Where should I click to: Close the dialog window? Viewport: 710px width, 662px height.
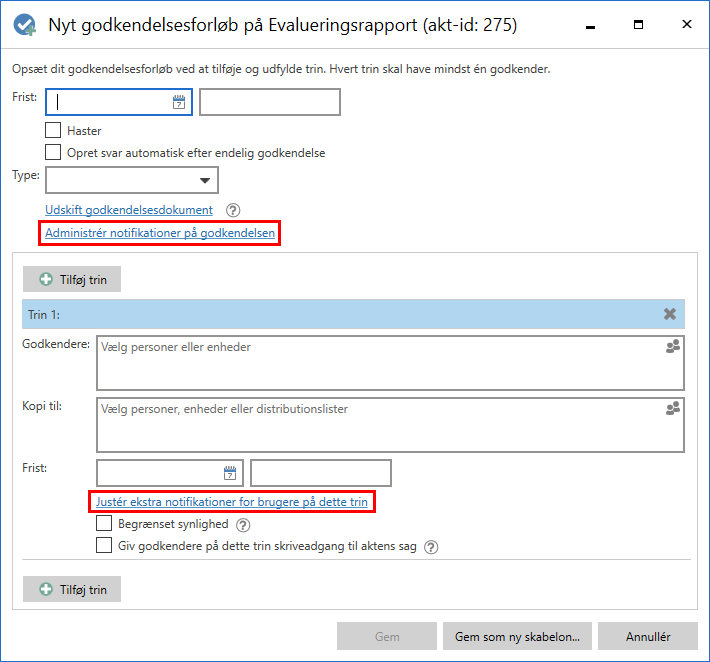point(686,24)
